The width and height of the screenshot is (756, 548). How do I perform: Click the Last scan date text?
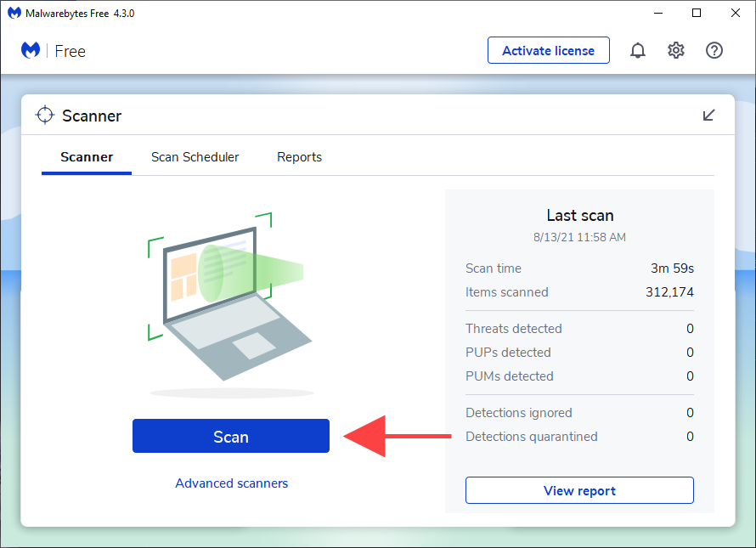(x=579, y=238)
